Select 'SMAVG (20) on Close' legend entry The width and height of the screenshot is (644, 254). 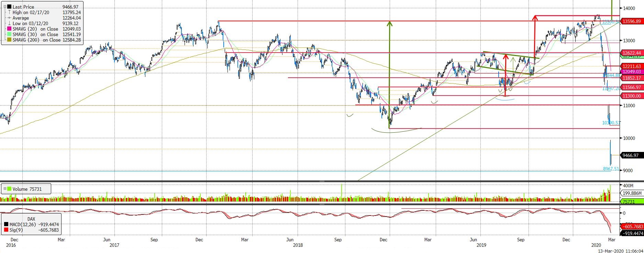coord(35,29)
